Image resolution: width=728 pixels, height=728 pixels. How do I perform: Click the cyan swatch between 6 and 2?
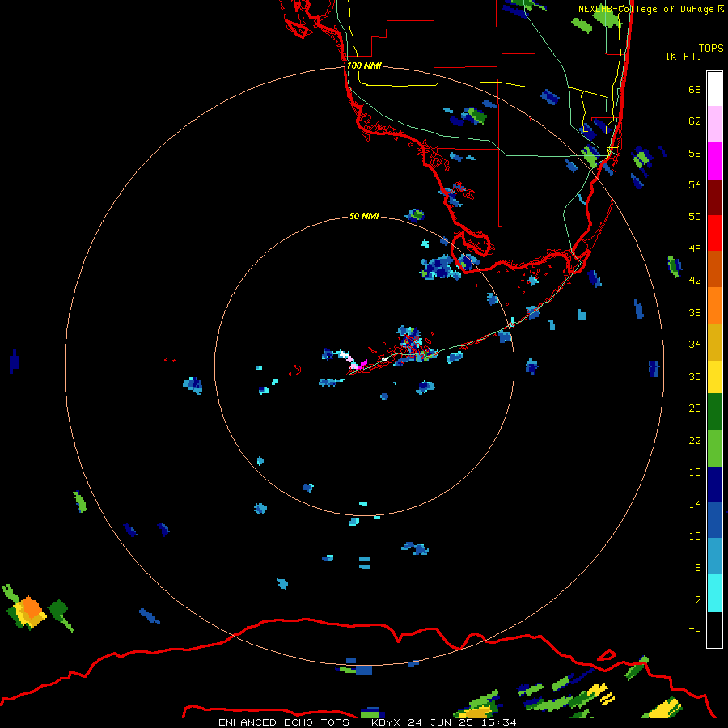714,593
